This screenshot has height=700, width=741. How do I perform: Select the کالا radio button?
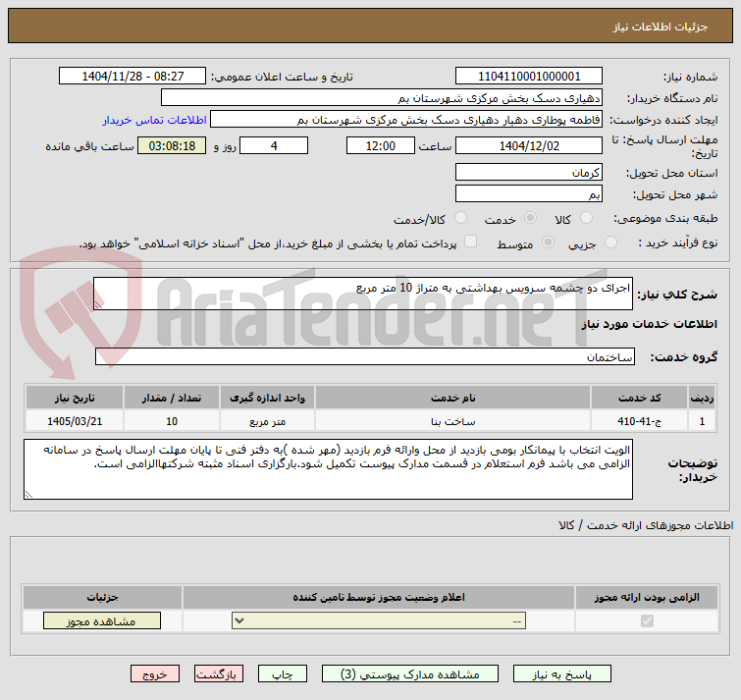[x=586, y=218]
